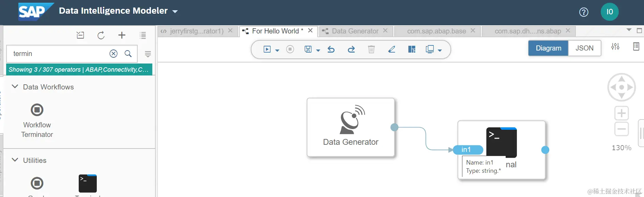Screen dimensions: 644x197
Task: Switch to list view icon
Action: pos(143,35)
